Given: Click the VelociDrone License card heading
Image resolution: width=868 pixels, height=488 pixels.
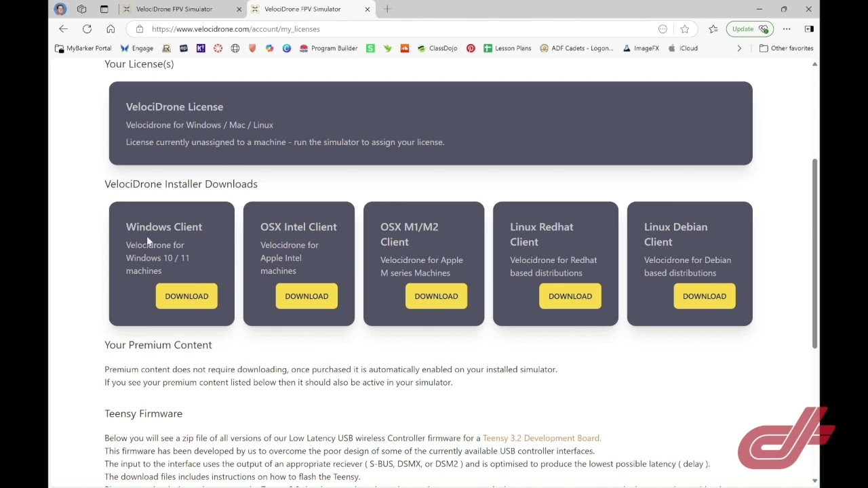Looking at the screenshot, I should pyautogui.click(x=174, y=106).
